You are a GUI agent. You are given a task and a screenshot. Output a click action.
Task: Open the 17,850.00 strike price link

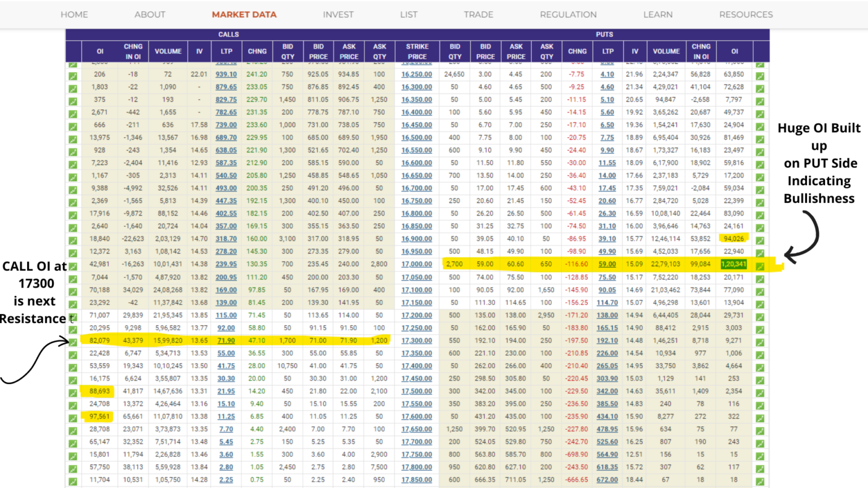click(416, 480)
